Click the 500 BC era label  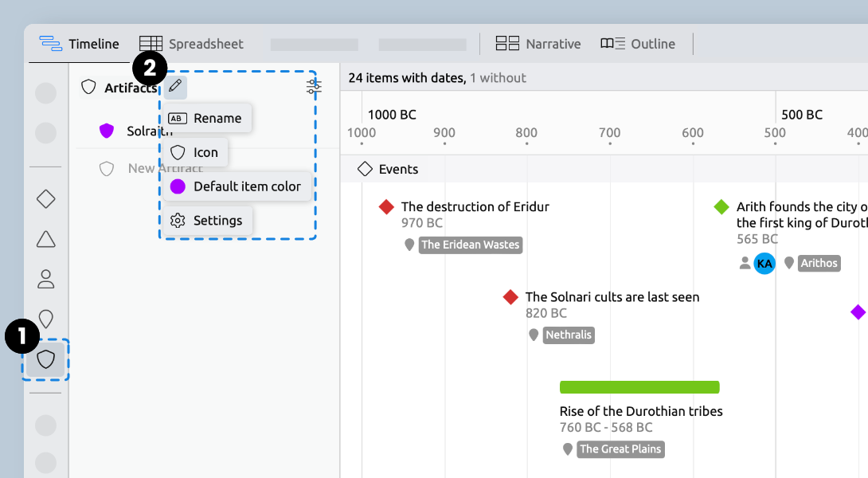(802, 115)
